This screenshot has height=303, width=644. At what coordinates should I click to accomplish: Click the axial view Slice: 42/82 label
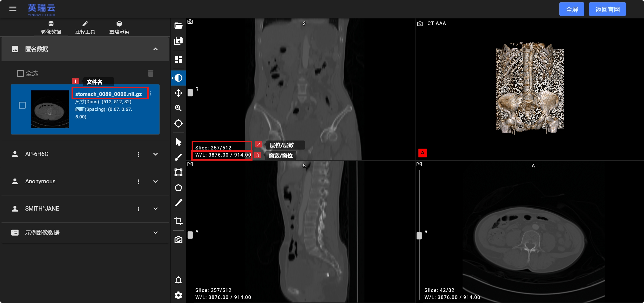coord(439,290)
